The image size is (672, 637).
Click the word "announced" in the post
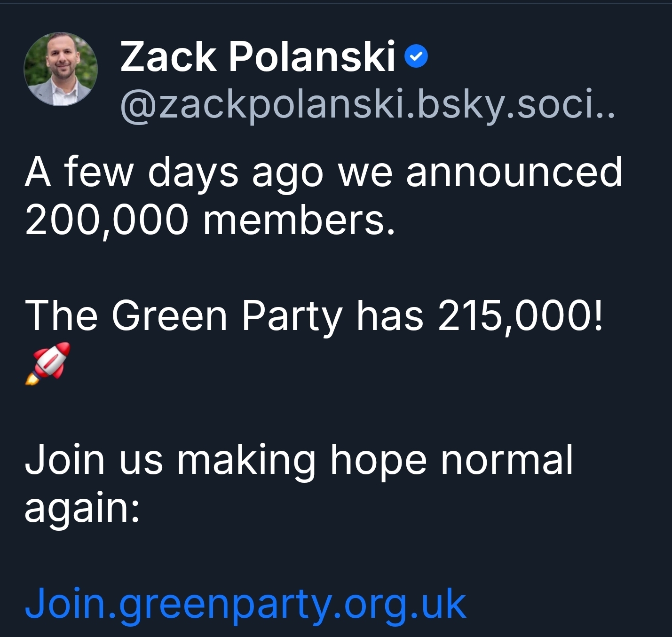coord(514,173)
